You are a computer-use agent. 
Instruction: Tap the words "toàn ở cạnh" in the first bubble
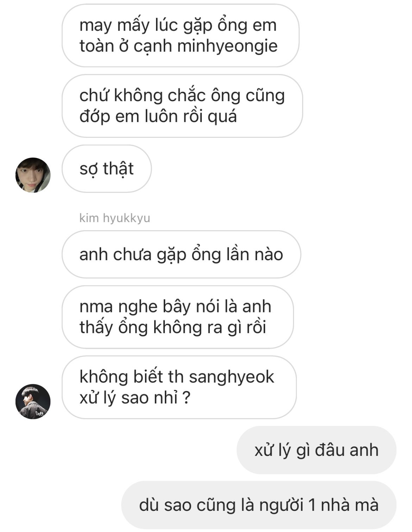pos(125,46)
